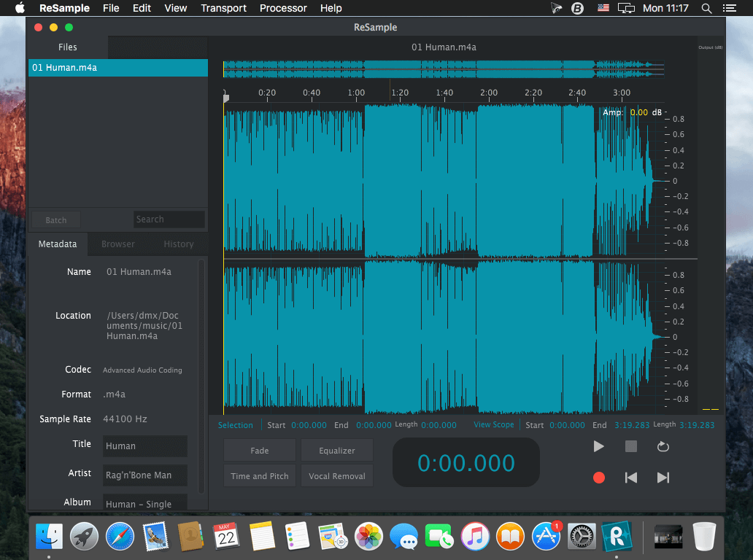Edit the Title field containing Human
Viewport: 753px width, 560px height.
(x=145, y=446)
